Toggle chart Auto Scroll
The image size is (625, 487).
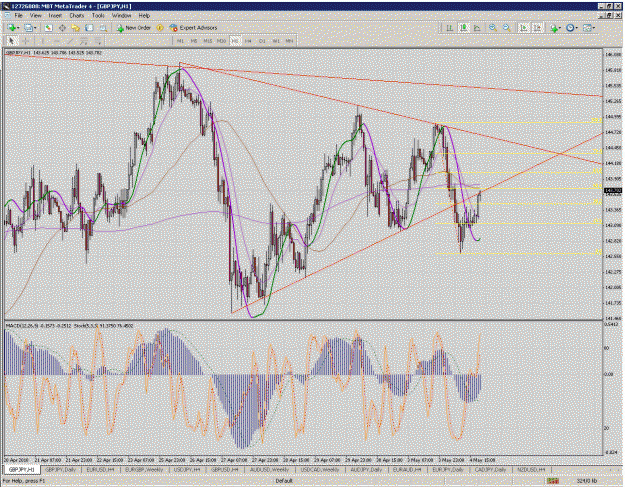point(524,27)
